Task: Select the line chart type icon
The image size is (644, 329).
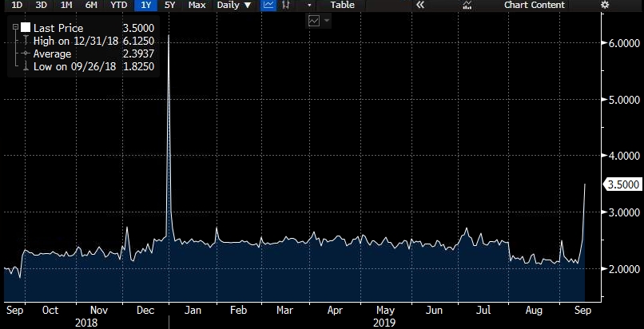Action: tap(268, 6)
